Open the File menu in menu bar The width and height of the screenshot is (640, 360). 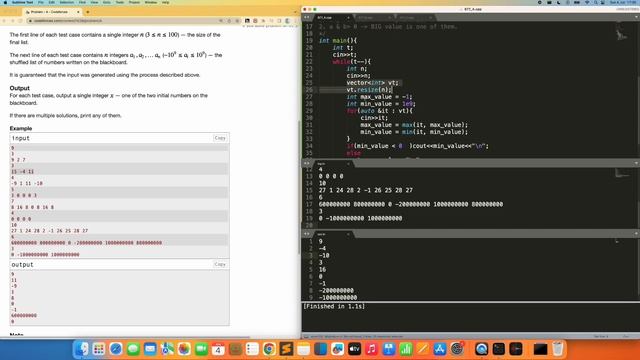pos(40,2)
